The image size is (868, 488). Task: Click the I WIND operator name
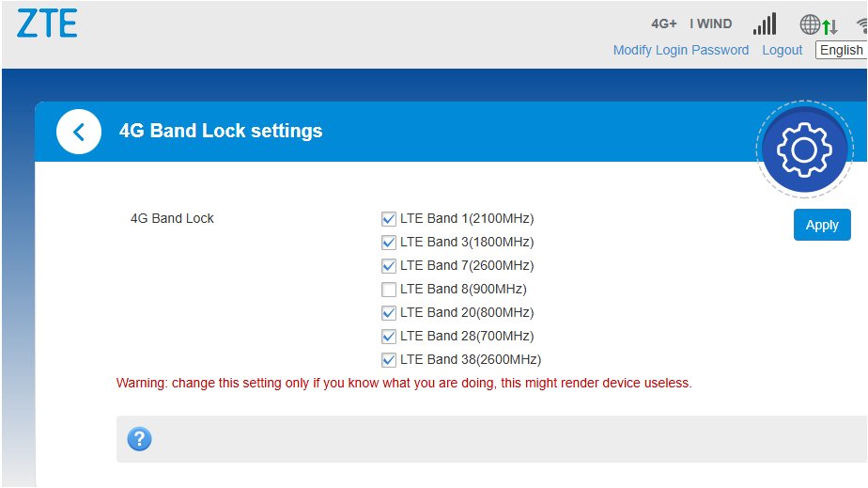coord(711,24)
